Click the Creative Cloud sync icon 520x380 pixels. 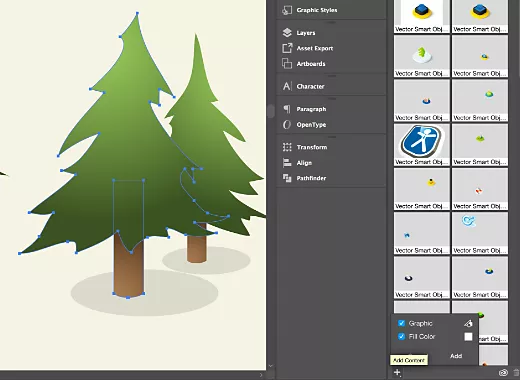[x=503, y=373]
